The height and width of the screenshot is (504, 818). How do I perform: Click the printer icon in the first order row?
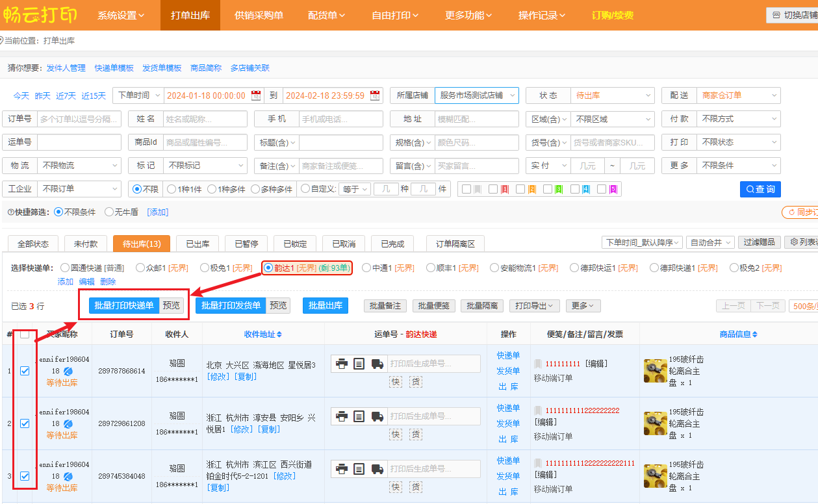(342, 364)
